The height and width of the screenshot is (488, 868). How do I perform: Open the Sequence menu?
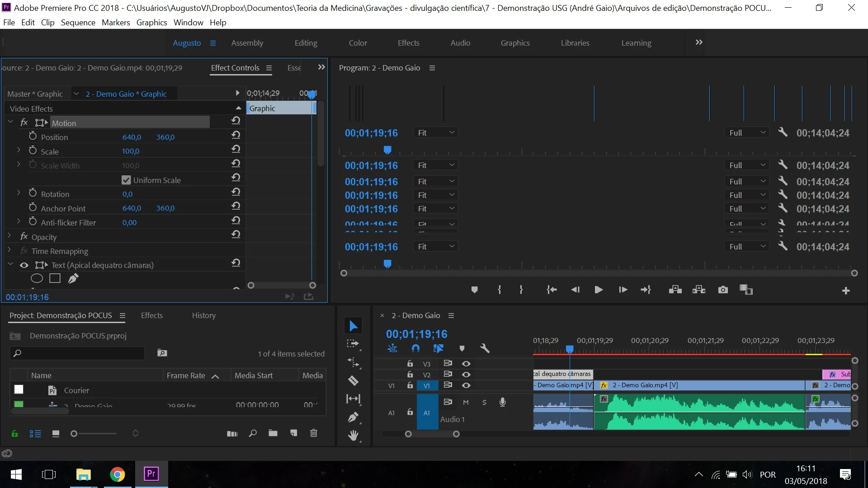point(78,23)
